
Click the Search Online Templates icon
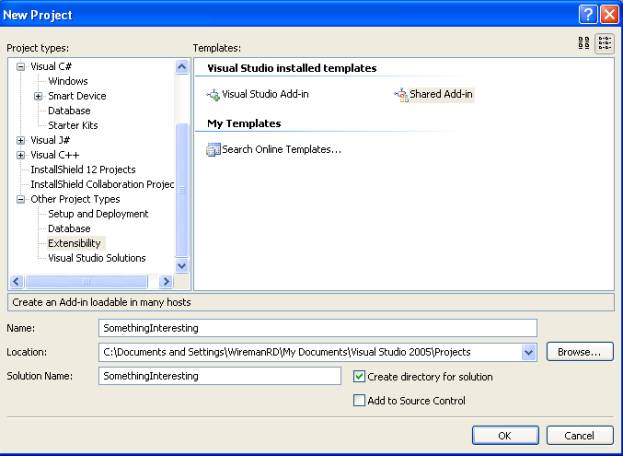(213, 150)
